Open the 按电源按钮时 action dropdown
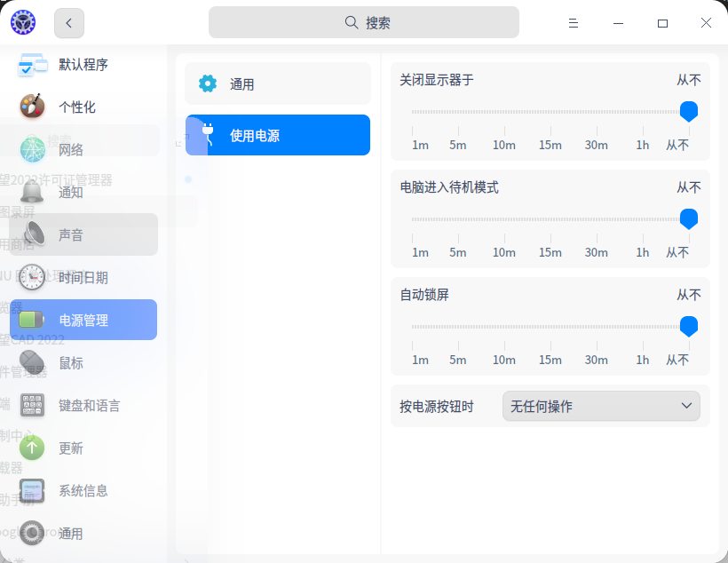This screenshot has height=563, width=728. (x=601, y=406)
